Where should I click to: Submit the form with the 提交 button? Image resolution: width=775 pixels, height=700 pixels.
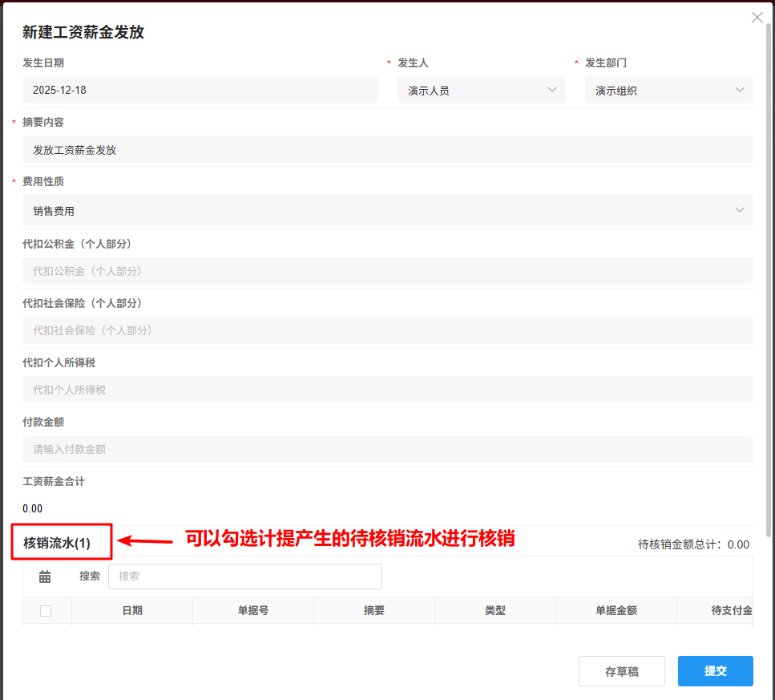(715, 671)
